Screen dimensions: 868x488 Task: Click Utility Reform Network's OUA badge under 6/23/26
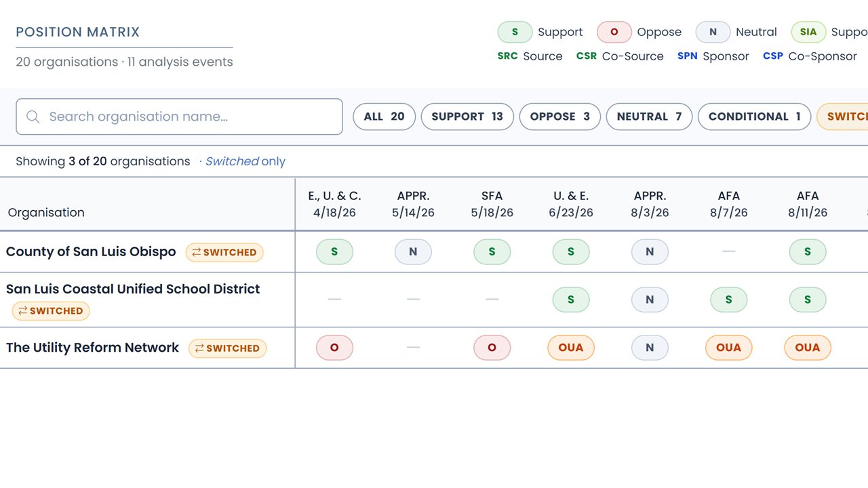[x=571, y=348]
